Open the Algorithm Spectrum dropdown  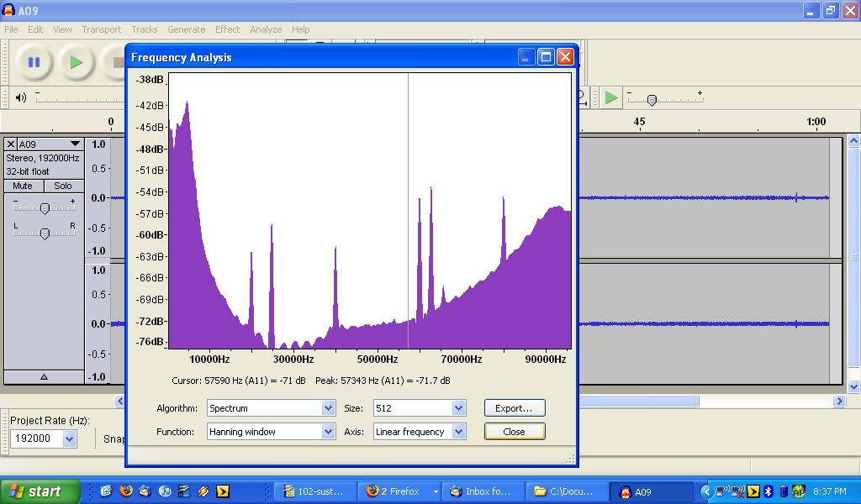click(328, 408)
